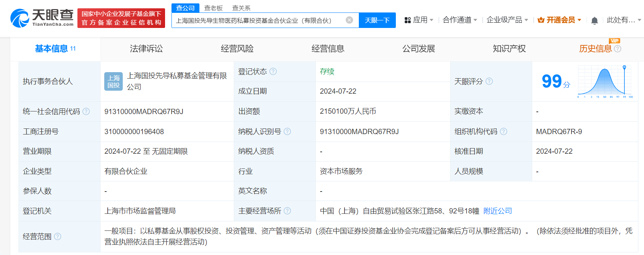This screenshot has width=644, height=255.
Task: Click help icon next to 登记状态
Action: [x=273, y=71]
